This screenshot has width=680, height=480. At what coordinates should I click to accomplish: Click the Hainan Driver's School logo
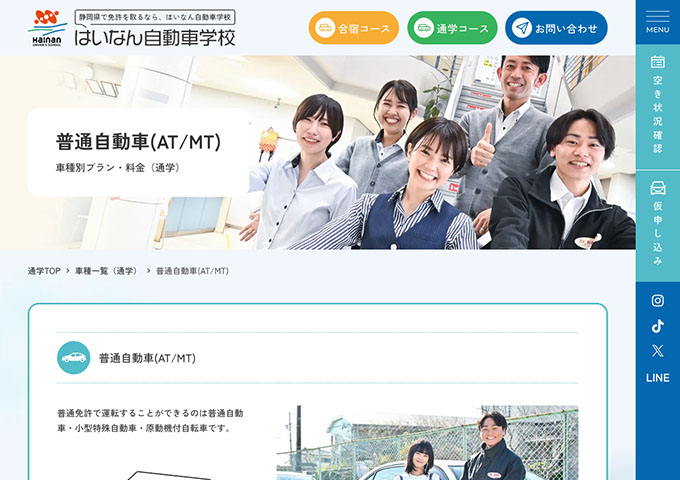(x=47, y=28)
